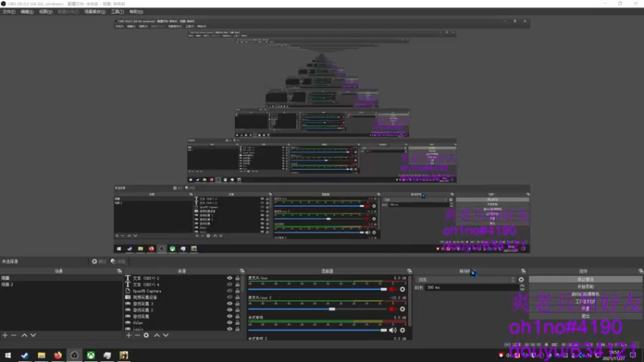Viewport: 644px width, 362px height.
Task: Pop out the Sources dock
Action: [x=242, y=271]
